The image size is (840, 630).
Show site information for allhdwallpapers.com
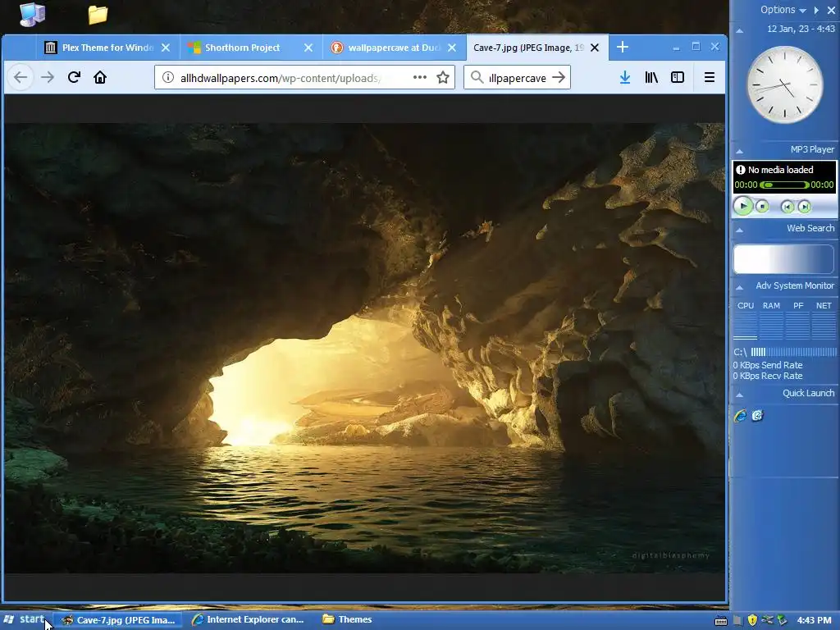pos(167,78)
